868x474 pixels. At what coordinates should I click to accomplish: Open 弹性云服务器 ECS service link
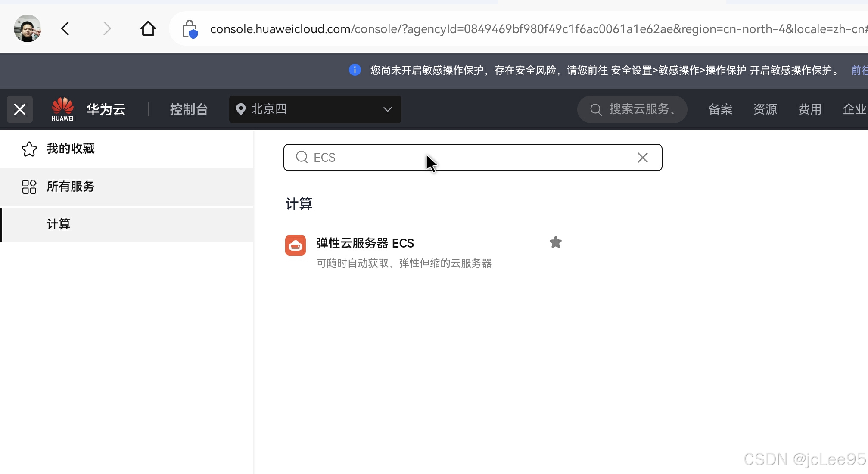point(365,243)
